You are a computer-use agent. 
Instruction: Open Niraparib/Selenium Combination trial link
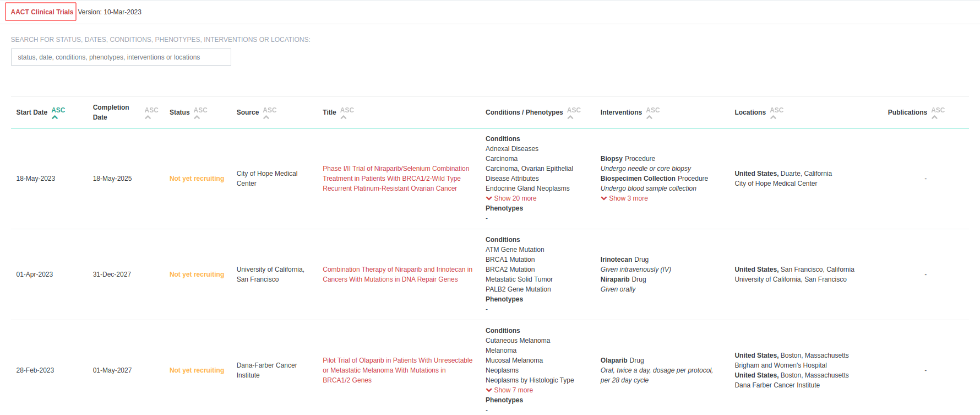(x=396, y=179)
